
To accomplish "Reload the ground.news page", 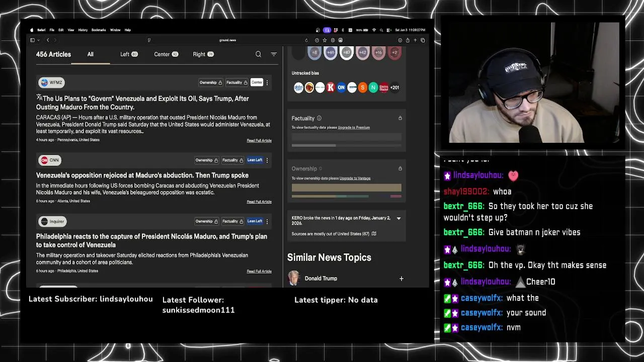I will [306, 40].
